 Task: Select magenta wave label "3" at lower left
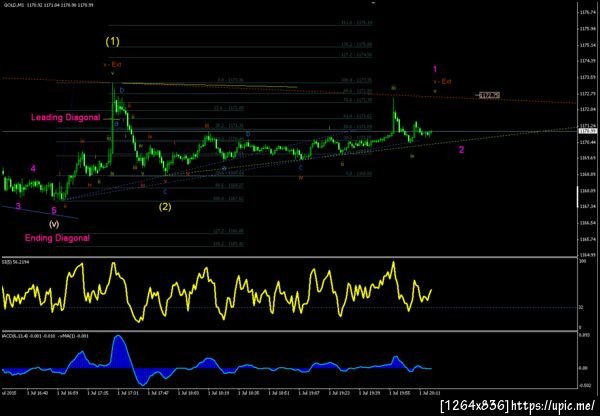(18, 206)
